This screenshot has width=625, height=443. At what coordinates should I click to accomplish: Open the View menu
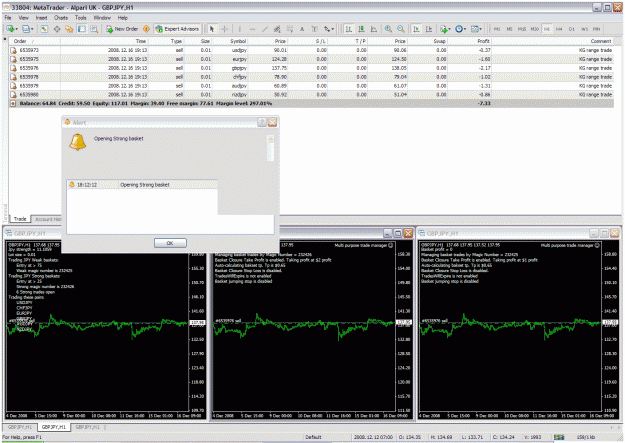(x=24, y=18)
